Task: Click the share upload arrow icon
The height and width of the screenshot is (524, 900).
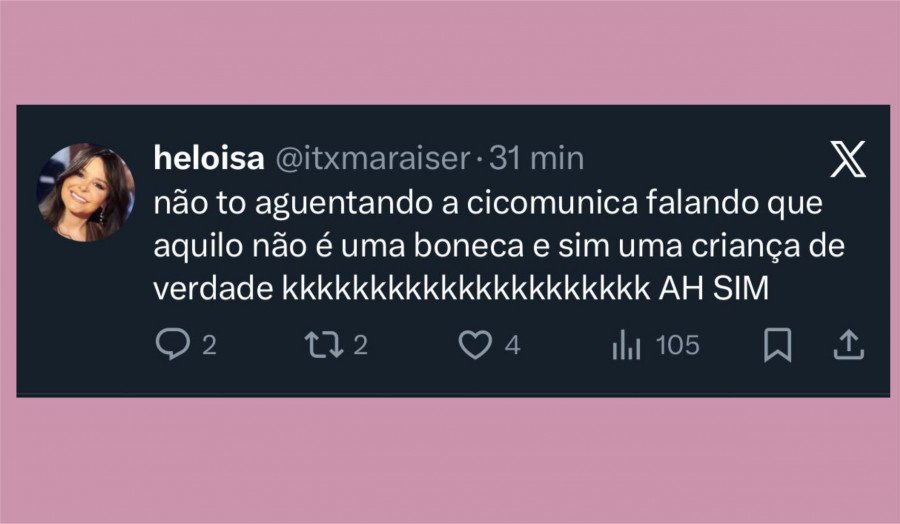Action: tap(848, 346)
